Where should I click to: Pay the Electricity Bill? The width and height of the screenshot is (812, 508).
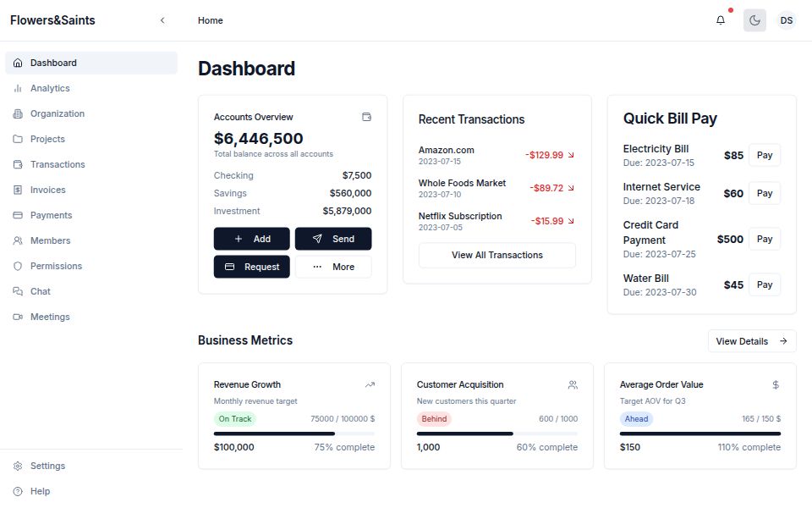(x=764, y=155)
